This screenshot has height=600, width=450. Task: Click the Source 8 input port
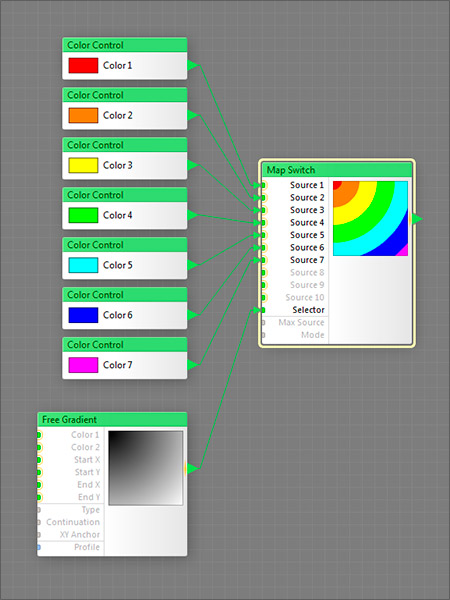click(x=264, y=272)
